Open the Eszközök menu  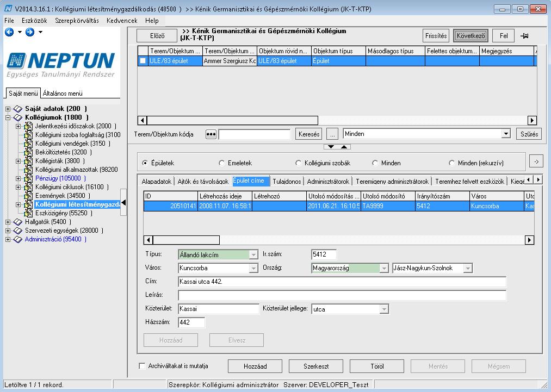click(x=34, y=21)
